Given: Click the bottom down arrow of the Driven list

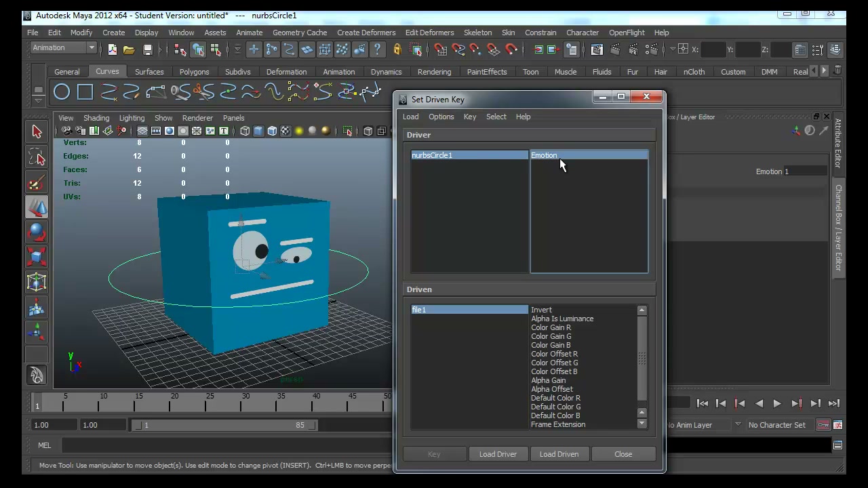Looking at the screenshot, I should click(x=642, y=424).
